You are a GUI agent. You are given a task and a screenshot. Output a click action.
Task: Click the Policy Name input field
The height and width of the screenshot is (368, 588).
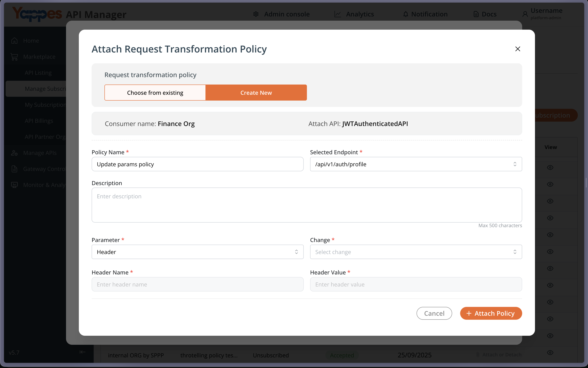tap(197, 164)
